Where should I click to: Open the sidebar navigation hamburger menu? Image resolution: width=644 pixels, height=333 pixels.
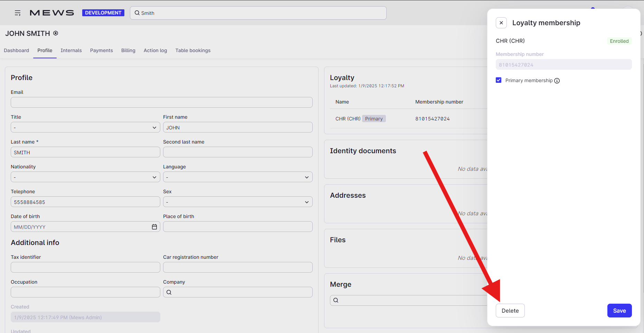click(18, 13)
